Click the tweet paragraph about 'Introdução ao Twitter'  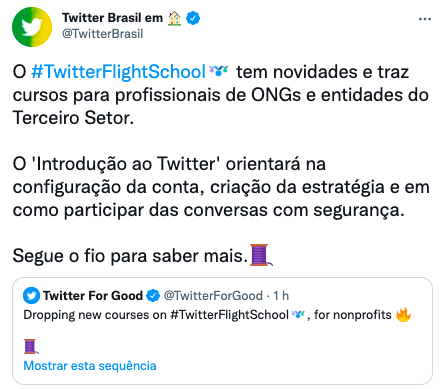[221, 187]
